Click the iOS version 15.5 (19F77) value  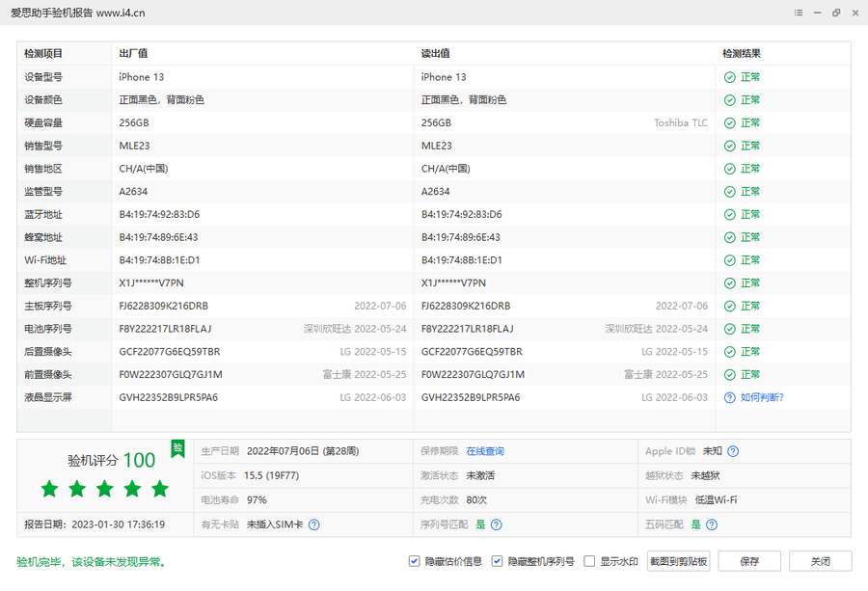tap(271, 475)
